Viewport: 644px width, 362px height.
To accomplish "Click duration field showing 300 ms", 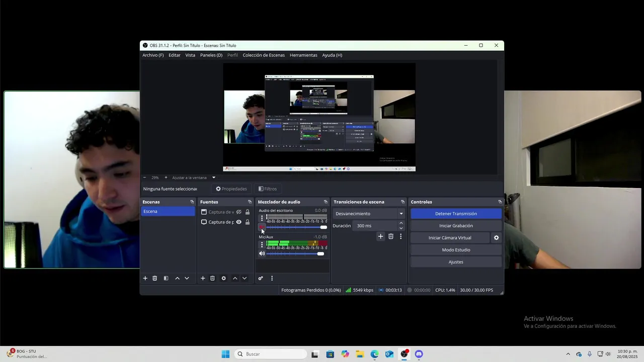I will tap(376, 226).
